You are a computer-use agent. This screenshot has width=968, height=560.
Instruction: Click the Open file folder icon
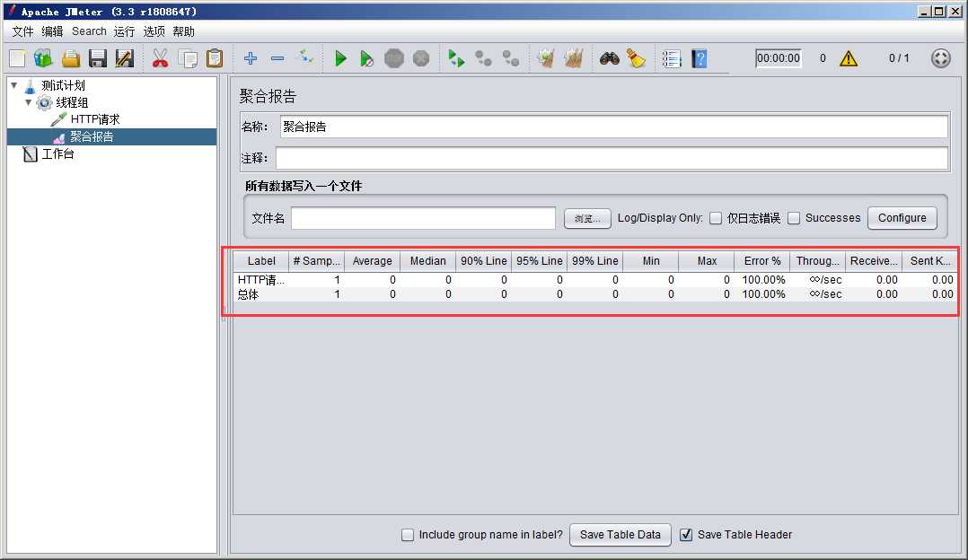coord(70,58)
